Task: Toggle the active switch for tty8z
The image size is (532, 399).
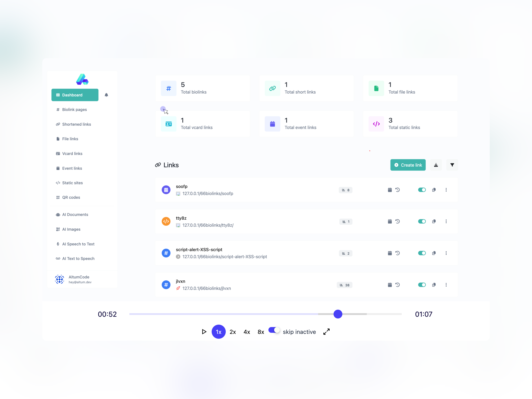Action: pos(421,221)
